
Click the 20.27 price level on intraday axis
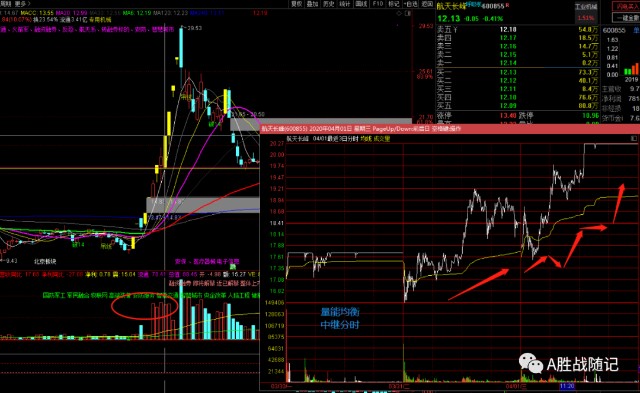click(x=276, y=144)
